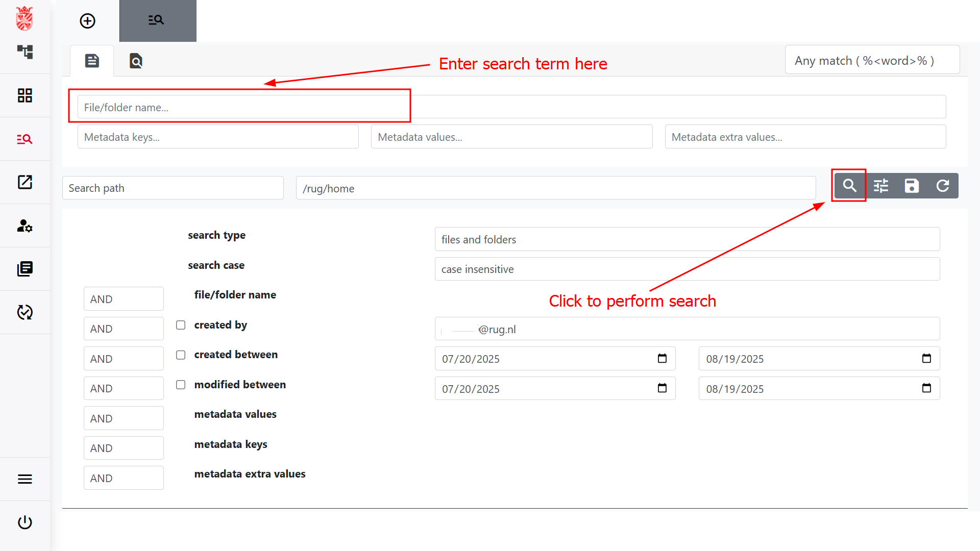Click the Metadata extra values input
The image size is (980, 551).
(x=805, y=137)
